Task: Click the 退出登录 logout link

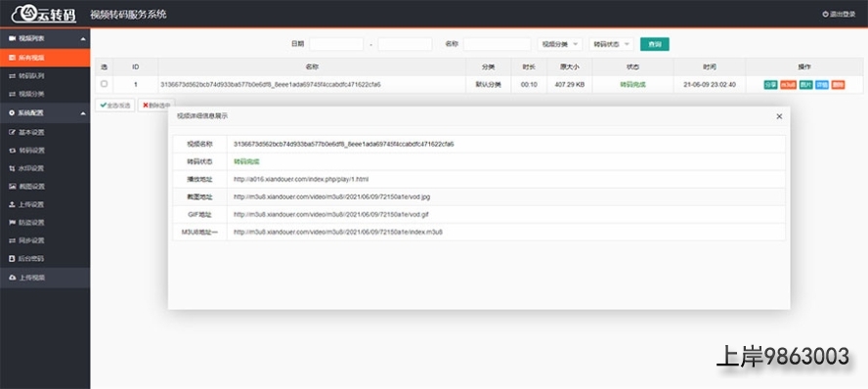Action: click(x=840, y=15)
